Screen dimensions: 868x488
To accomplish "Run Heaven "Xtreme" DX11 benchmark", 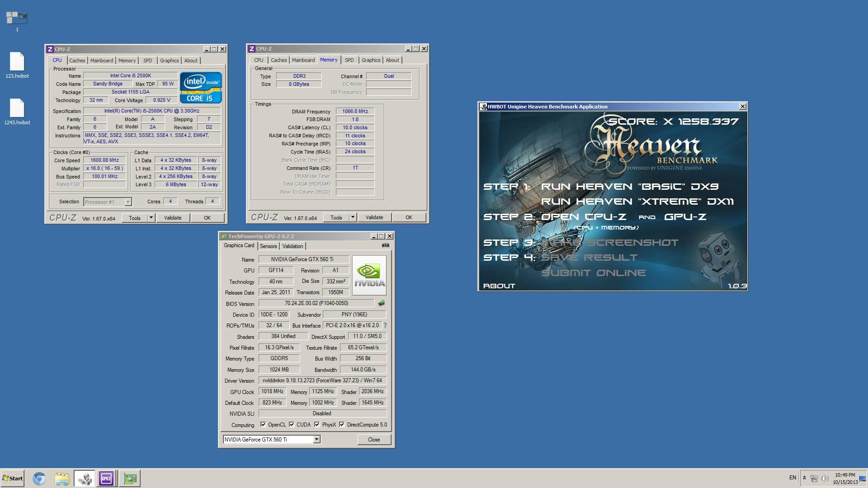I will pos(637,202).
